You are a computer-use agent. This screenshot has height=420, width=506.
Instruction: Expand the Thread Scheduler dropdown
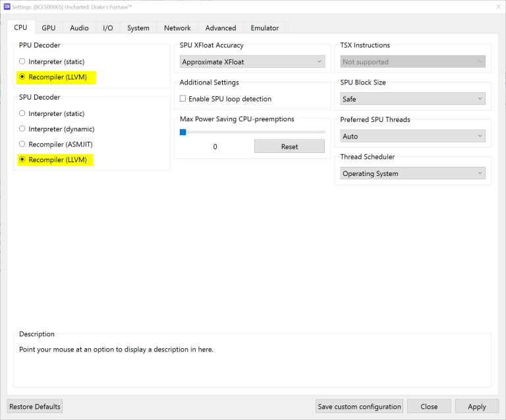[x=413, y=174]
